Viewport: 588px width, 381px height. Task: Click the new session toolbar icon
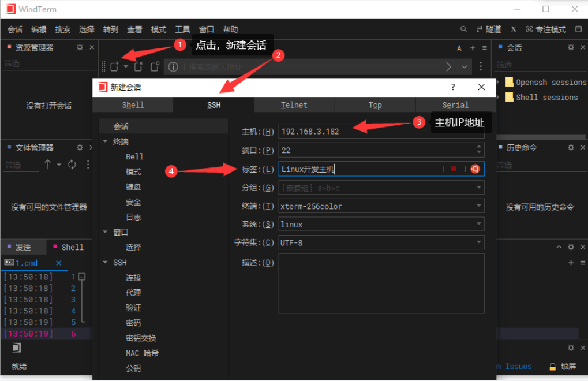click(x=115, y=67)
